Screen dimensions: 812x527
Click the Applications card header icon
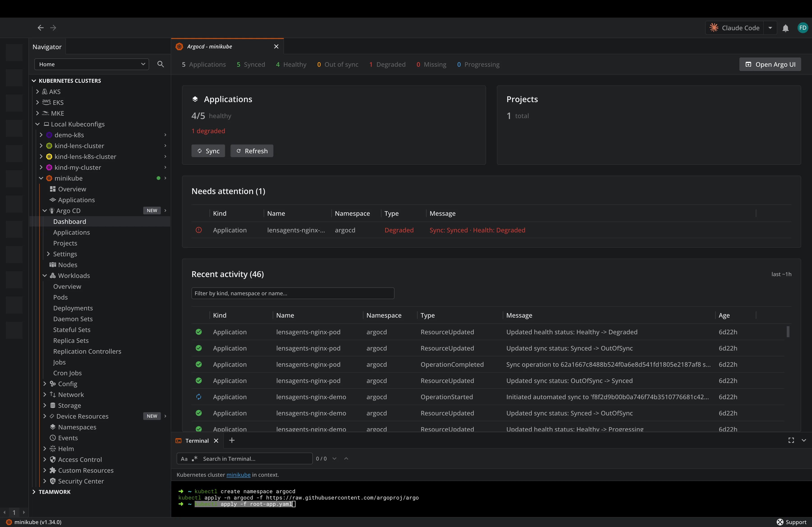coord(195,99)
